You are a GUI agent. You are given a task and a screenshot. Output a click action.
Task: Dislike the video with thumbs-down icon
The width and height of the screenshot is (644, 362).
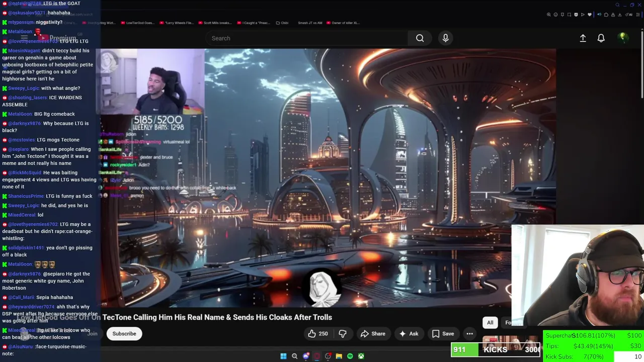343,333
